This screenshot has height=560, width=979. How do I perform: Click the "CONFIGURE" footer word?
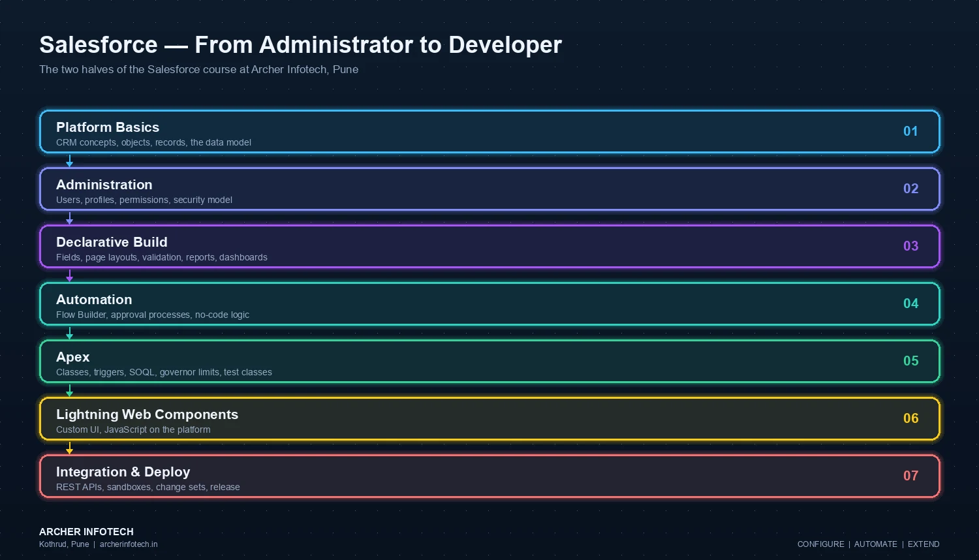821,544
